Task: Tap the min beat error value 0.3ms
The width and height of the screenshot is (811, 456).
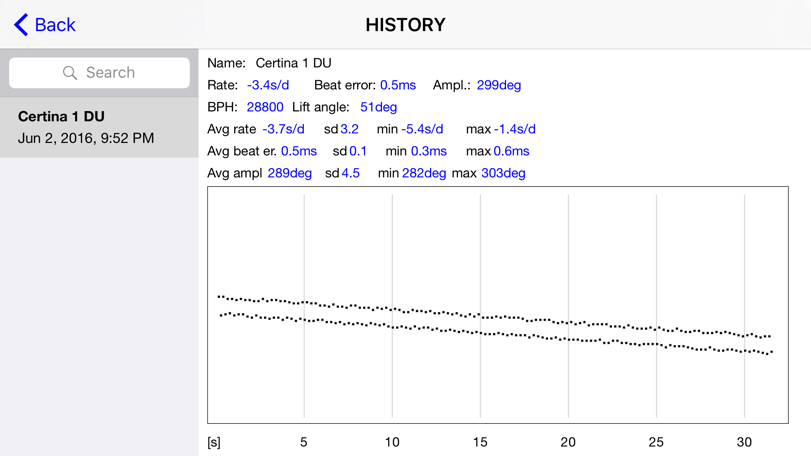Action: point(428,151)
